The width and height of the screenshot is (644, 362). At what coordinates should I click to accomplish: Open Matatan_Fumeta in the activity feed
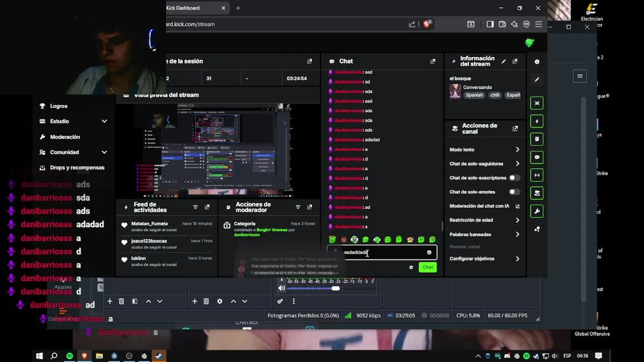(x=149, y=224)
